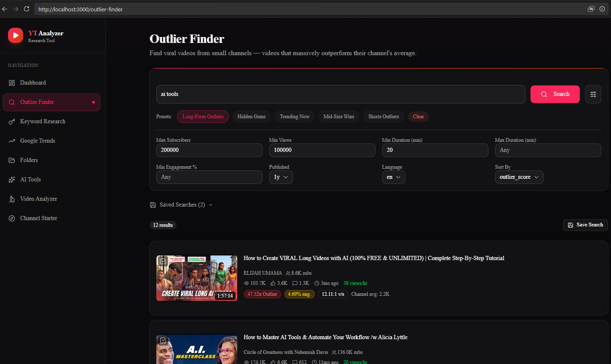The width and height of the screenshot is (611, 364).
Task: Open AI Tools in the sidebar
Action: click(x=51, y=180)
